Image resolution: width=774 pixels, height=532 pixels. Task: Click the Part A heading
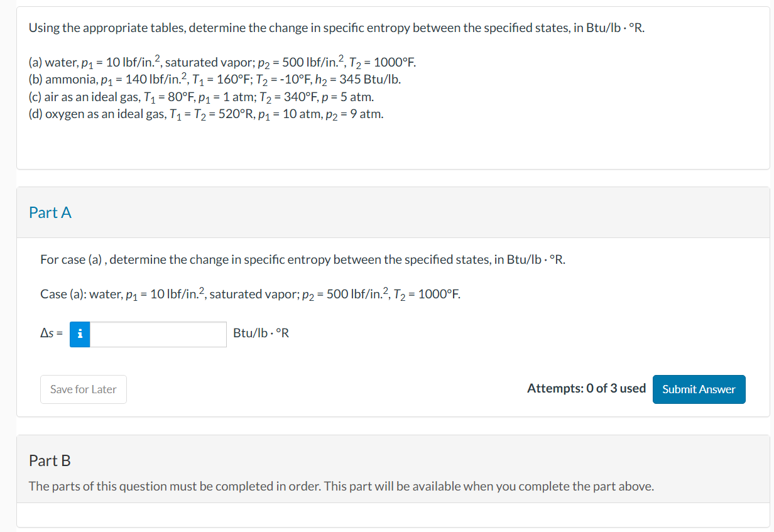pos(50,212)
